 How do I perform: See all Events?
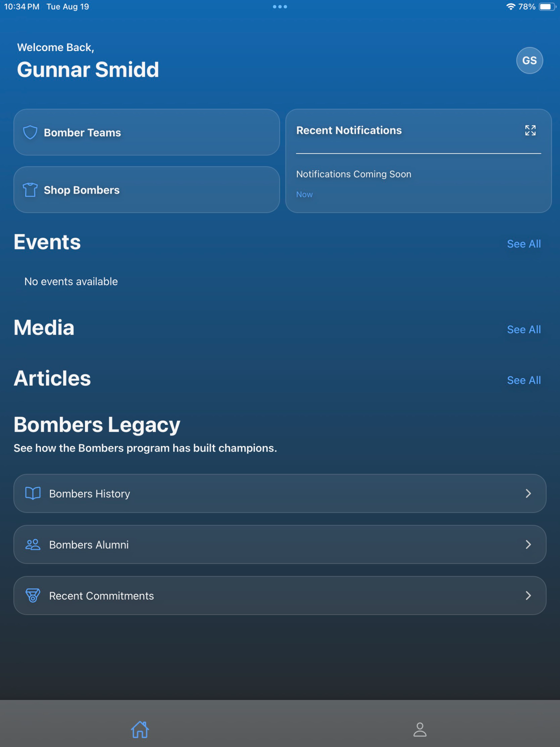pyautogui.click(x=524, y=244)
